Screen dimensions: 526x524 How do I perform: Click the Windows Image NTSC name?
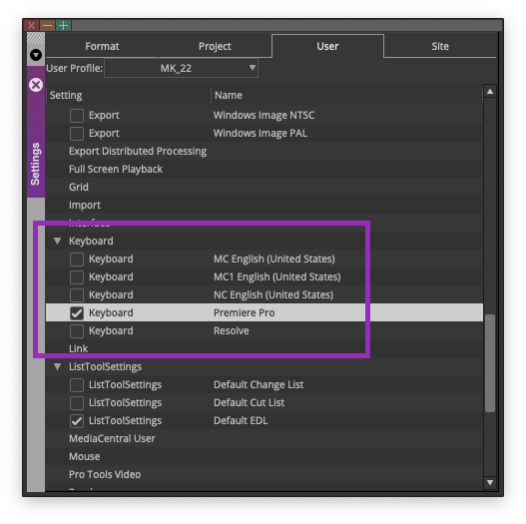pos(264,115)
